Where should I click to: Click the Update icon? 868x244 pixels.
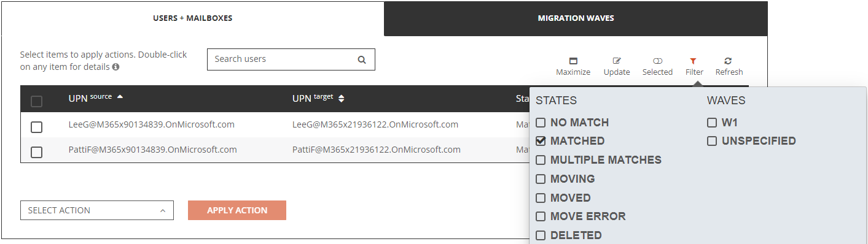[x=617, y=61]
